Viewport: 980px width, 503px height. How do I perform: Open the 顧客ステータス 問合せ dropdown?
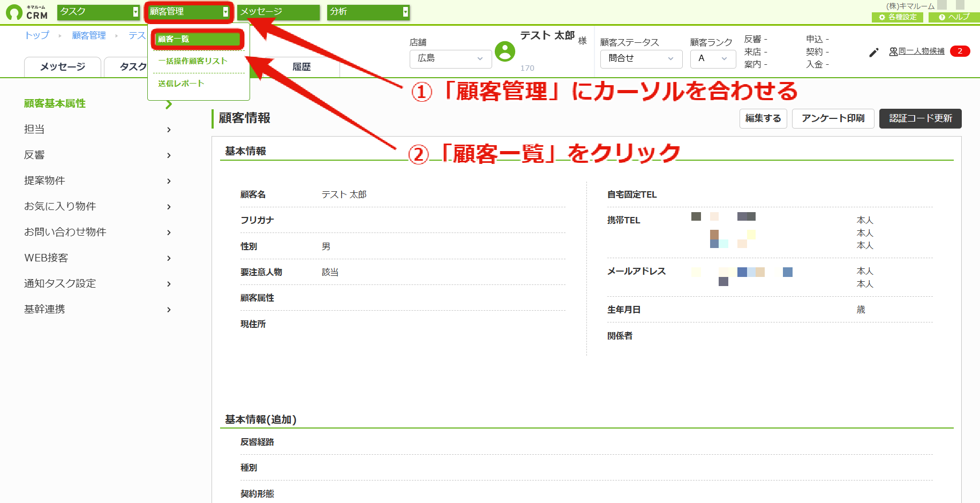641,58
